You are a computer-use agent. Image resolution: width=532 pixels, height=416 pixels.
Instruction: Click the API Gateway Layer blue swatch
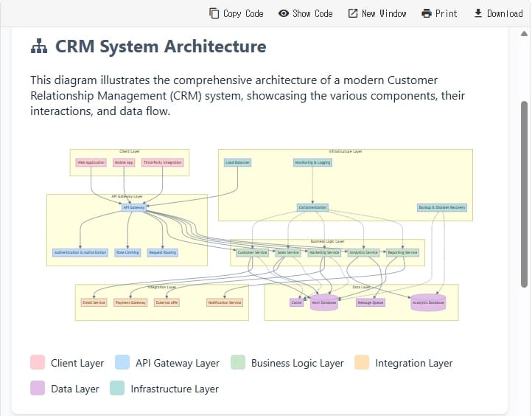[123, 363]
